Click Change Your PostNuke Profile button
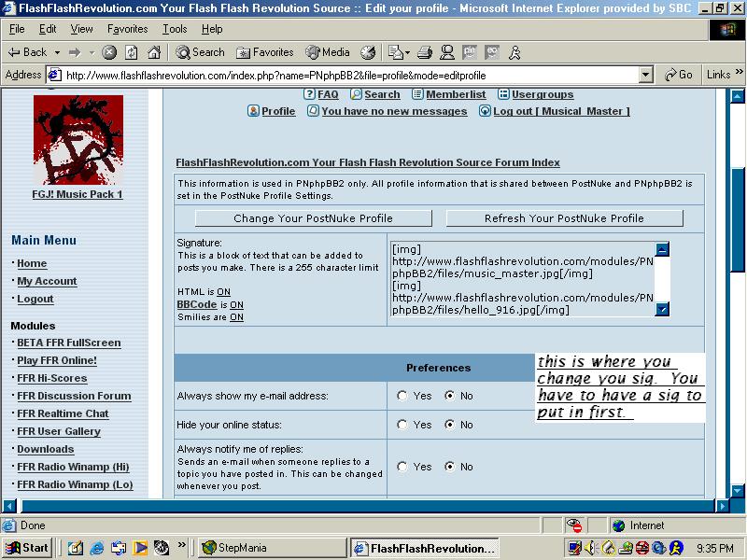 point(314,218)
